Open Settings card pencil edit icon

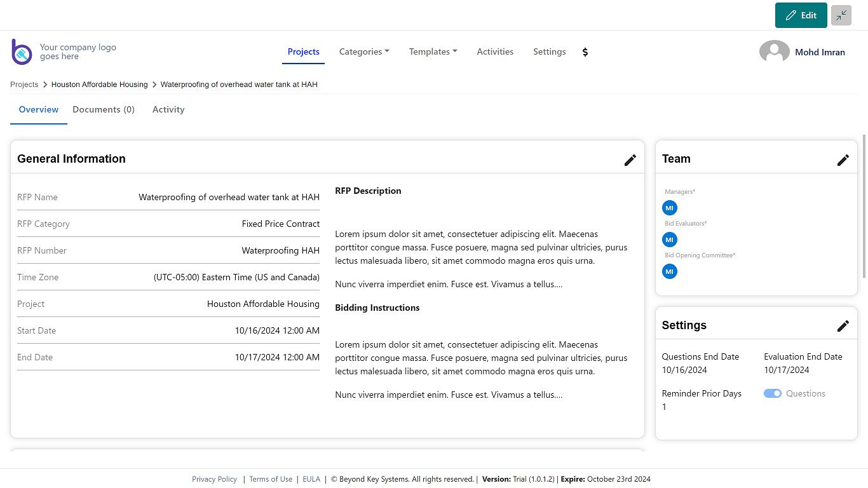click(x=843, y=326)
